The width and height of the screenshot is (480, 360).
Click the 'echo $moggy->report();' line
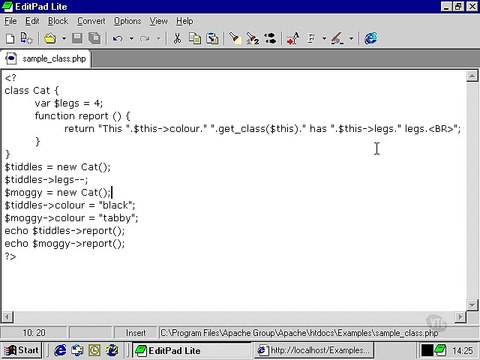point(65,244)
